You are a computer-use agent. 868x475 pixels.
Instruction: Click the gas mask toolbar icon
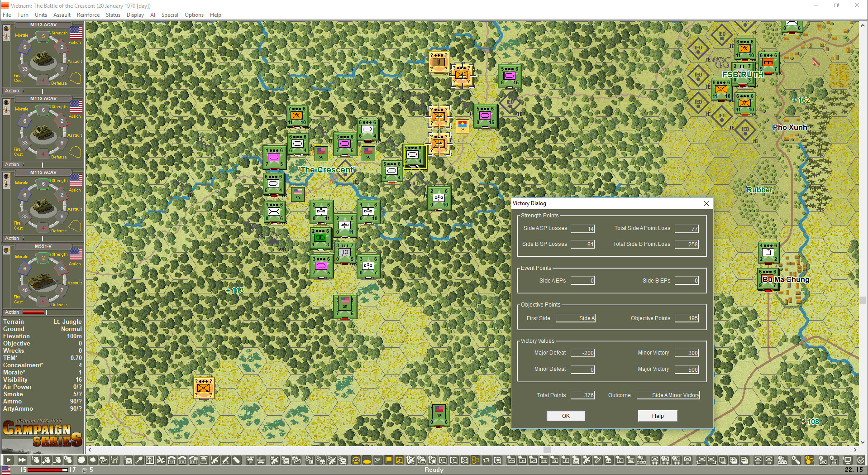[x=104, y=460]
